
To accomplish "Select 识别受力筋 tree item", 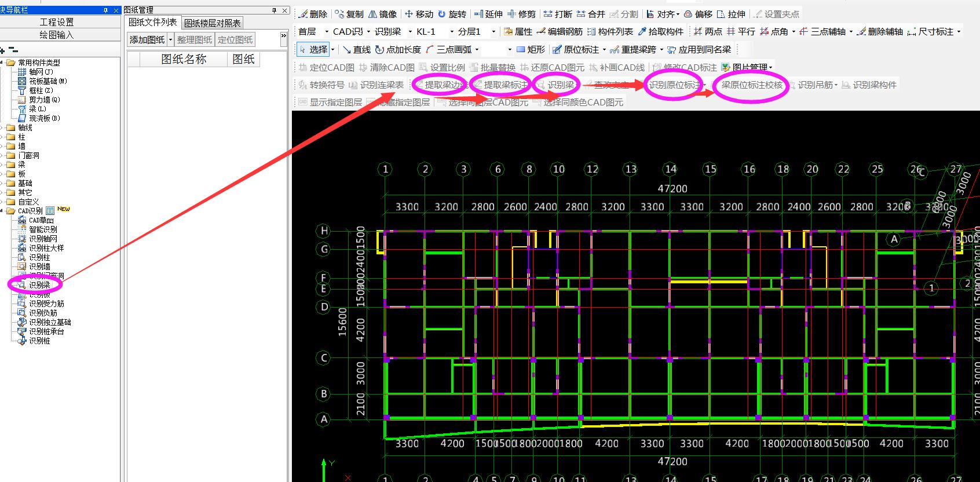I will click(x=46, y=304).
